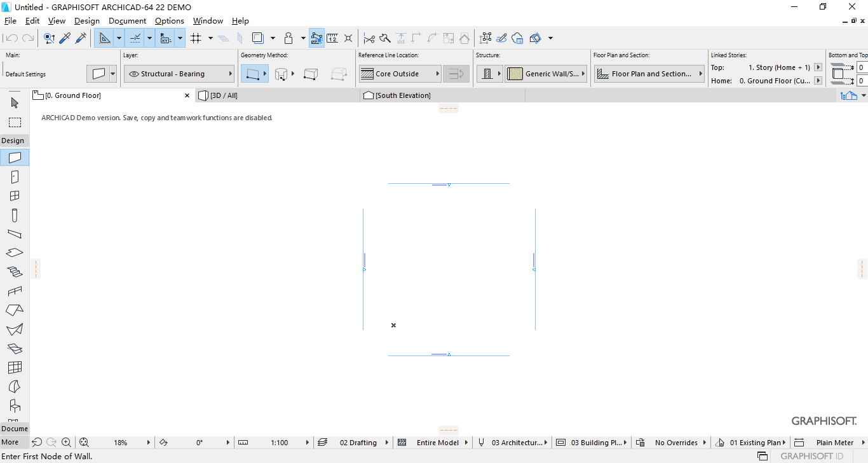Choose the curved wall geometry method
The width and height of the screenshot is (868, 463).
point(281,74)
